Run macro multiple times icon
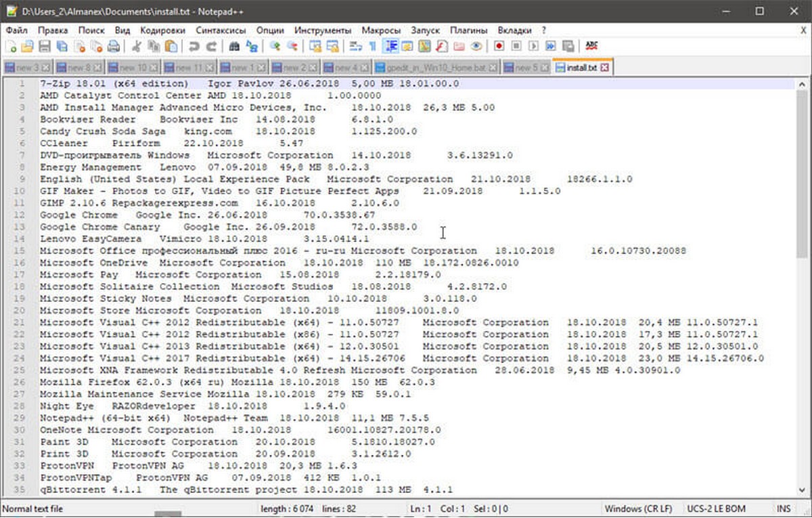 [x=550, y=46]
